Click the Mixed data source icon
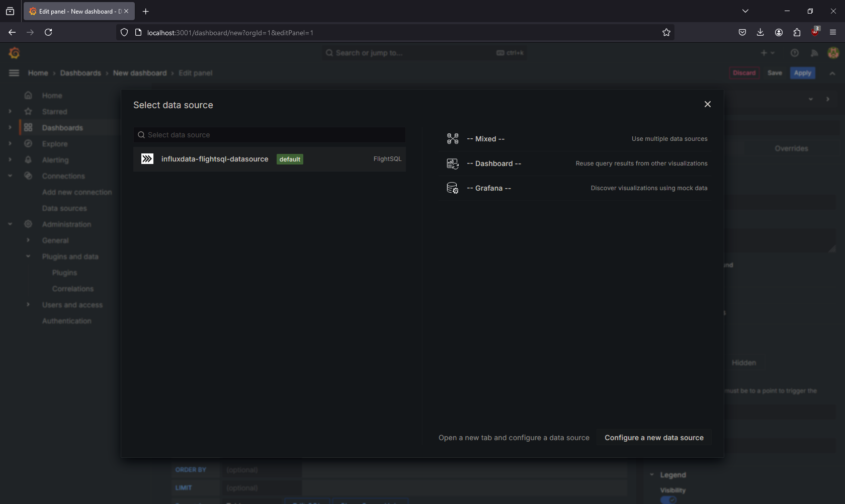This screenshot has width=845, height=504. click(x=452, y=139)
